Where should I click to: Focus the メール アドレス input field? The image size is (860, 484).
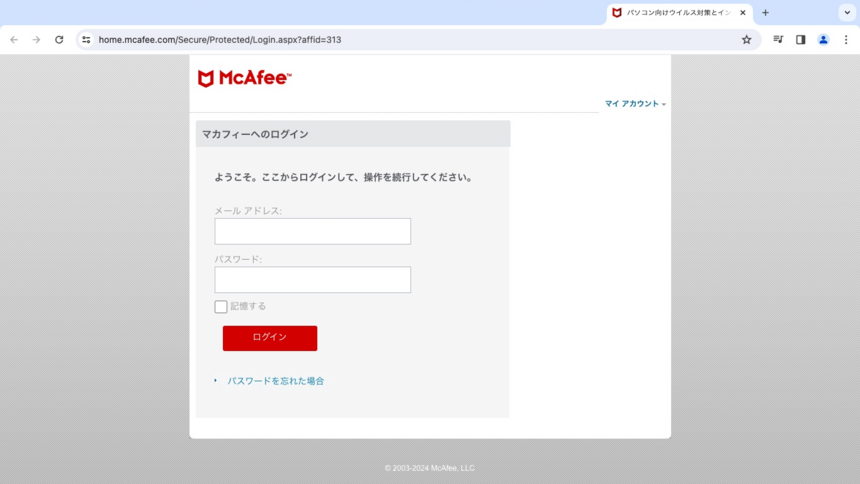313,231
